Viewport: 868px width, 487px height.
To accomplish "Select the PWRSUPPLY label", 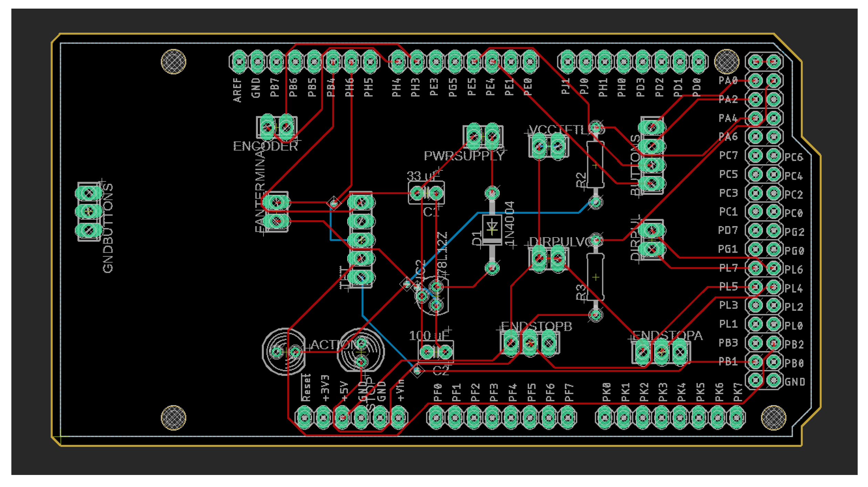I will pyautogui.click(x=464, y=156).
